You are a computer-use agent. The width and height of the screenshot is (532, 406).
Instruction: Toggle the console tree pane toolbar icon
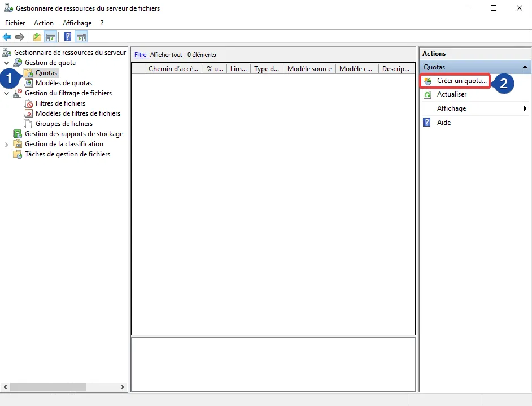(x=51, y=37)
